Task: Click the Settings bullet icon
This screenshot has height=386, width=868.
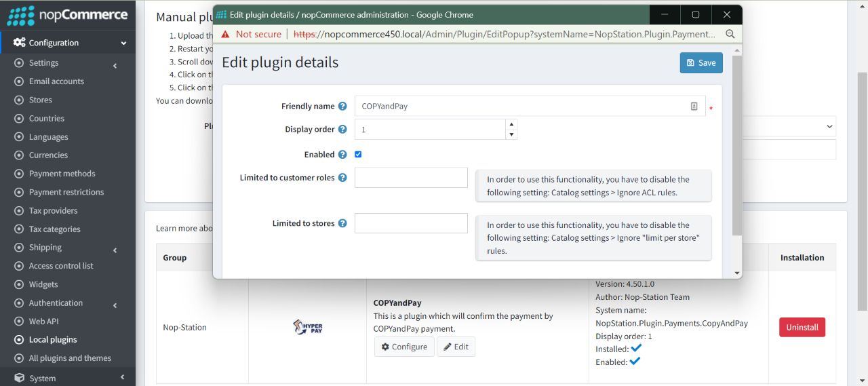Action: [x=19, y=63]
